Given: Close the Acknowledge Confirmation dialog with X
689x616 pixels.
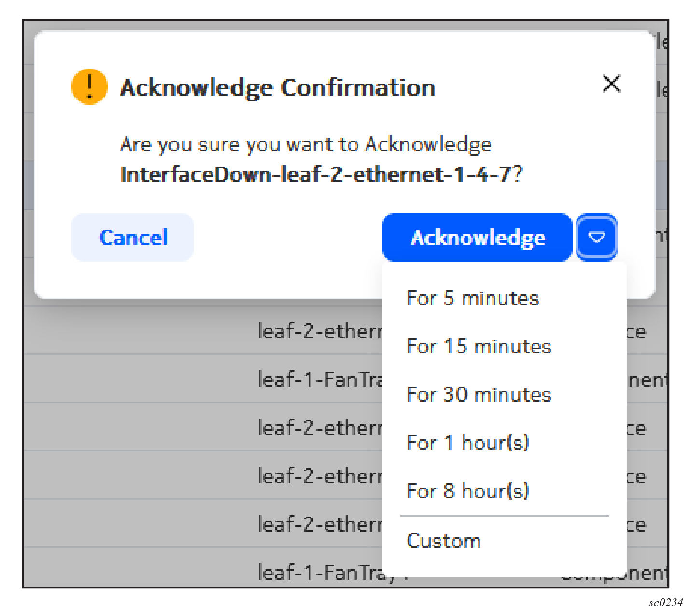Looking at the screenshot, I should 611,84.
